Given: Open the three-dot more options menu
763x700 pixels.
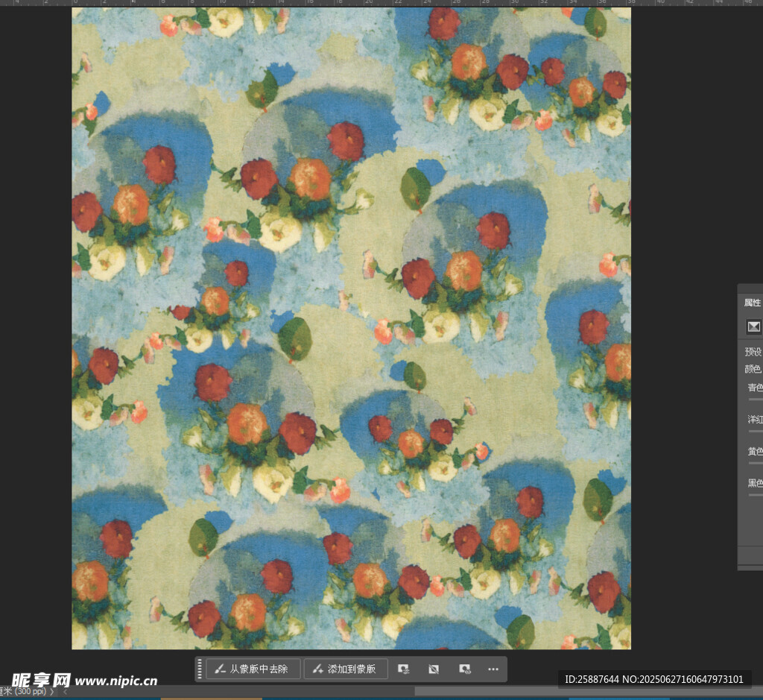Looking at the screenshot, I should 493,669.
